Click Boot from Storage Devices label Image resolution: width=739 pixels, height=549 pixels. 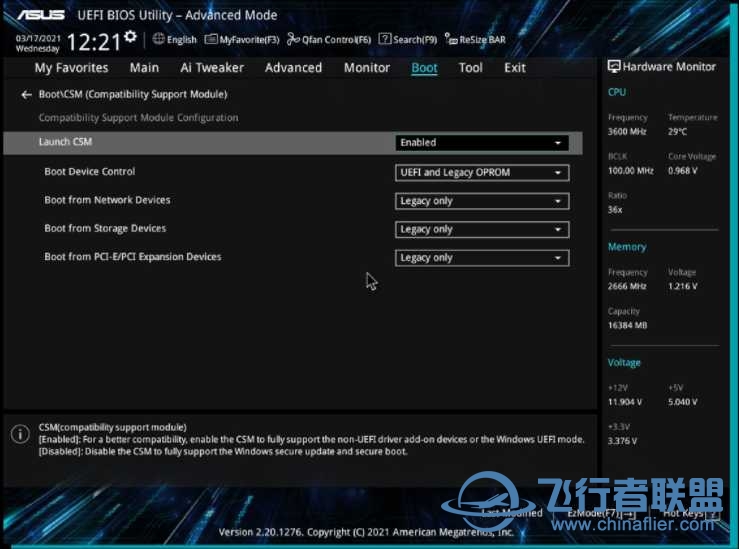[105, 229]
